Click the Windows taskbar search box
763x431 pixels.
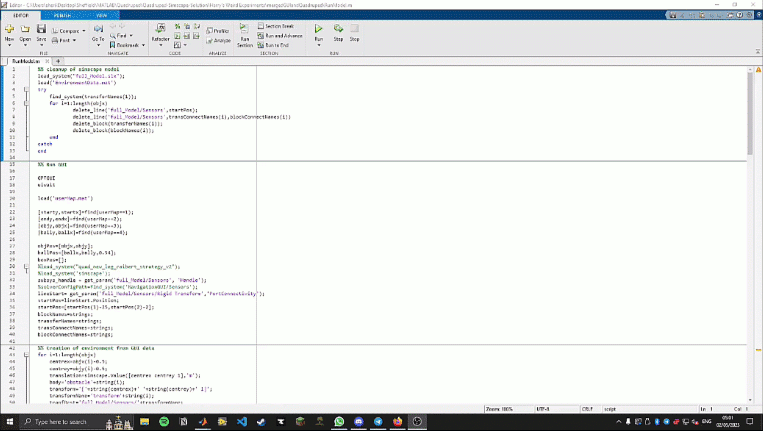[x=60, y=422]
